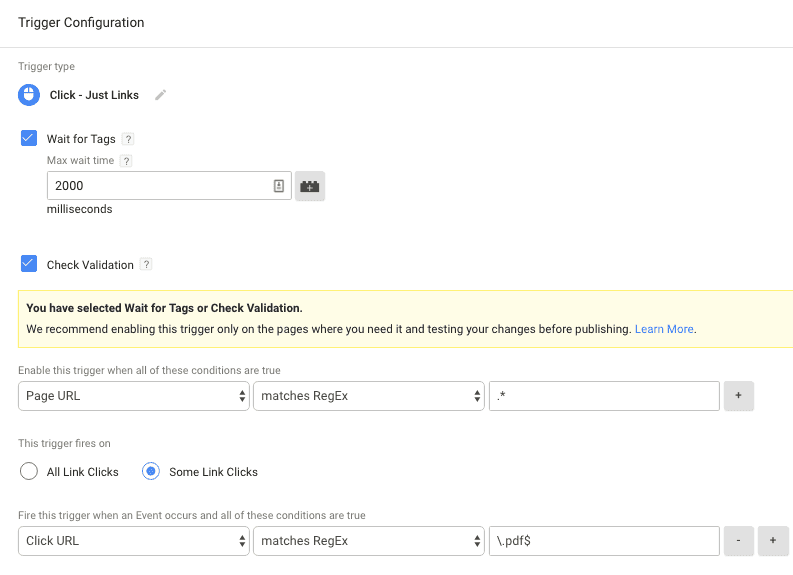This screenshot has height=575, width=793.
Task: Click the Check Validation label
Action: (90, 265)
